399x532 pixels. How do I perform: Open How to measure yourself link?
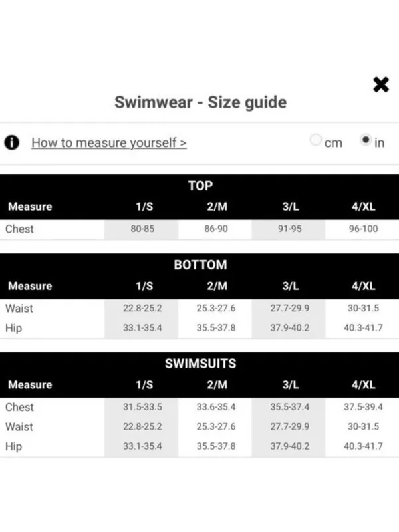pyautogui.click(x=109, y=143)
